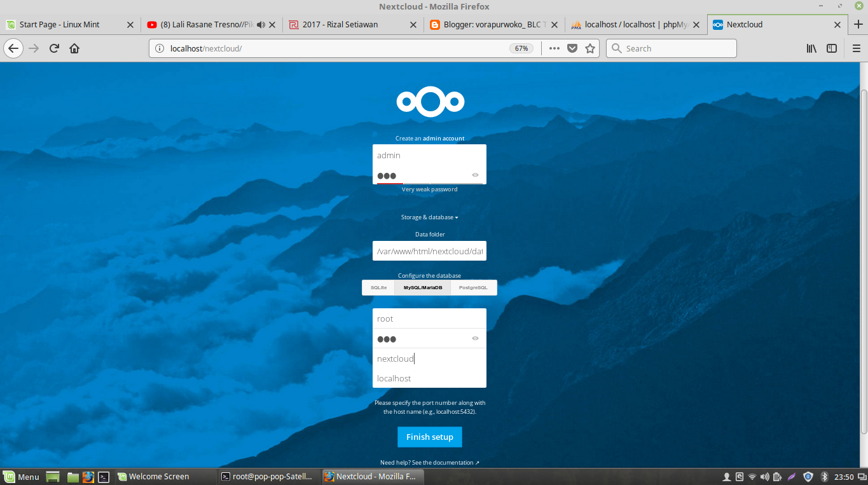
Task: Click the database name nextcloud field
Action: [430, 359]
